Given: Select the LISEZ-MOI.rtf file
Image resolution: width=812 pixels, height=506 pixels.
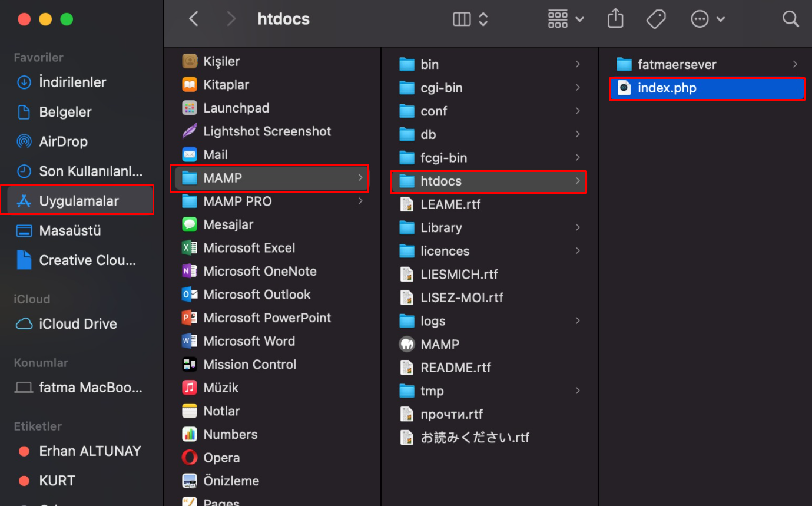Looking at the screenshot, I should (x=489, y=297).
